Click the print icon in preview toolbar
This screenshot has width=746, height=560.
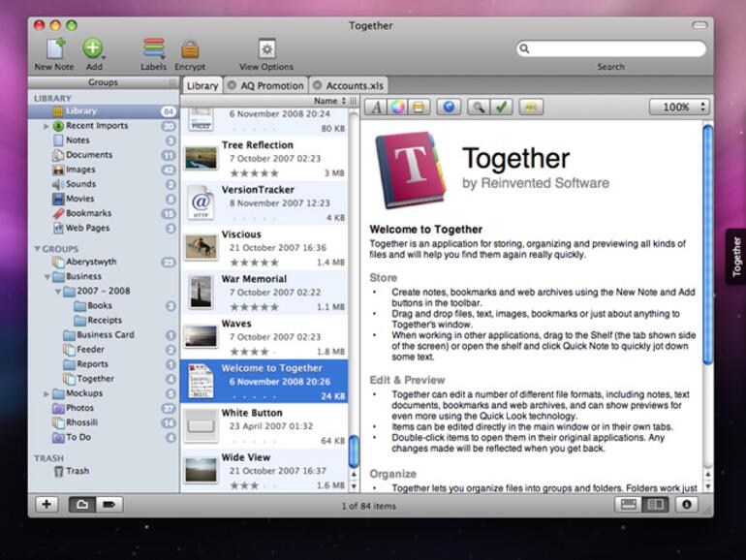tap(420, 107)
